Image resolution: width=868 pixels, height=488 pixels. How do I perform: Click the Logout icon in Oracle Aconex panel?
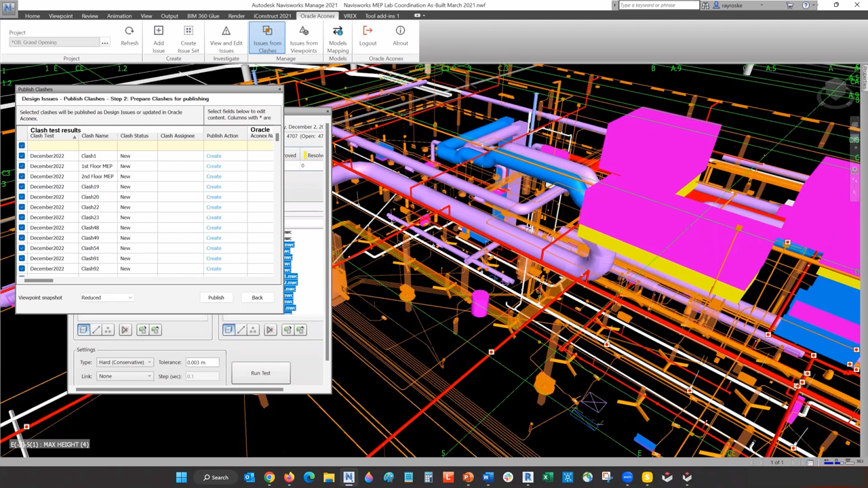pos(367,30)
